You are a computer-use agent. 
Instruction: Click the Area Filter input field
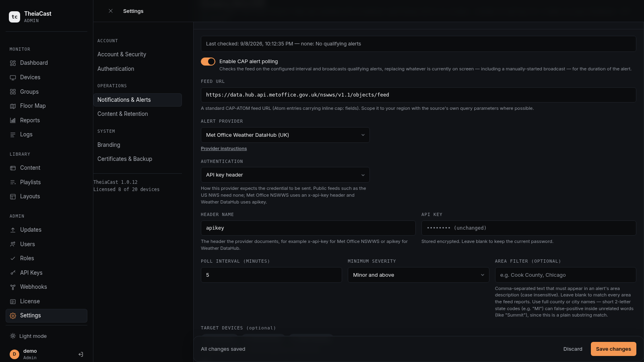(565, 275)
